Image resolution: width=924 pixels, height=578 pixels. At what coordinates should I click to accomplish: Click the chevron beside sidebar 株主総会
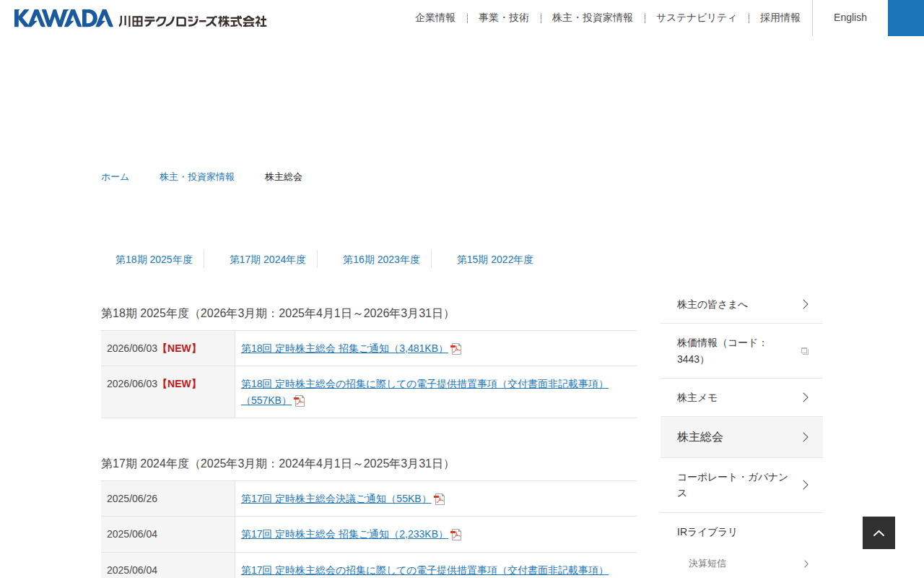(x=806, y=437)
